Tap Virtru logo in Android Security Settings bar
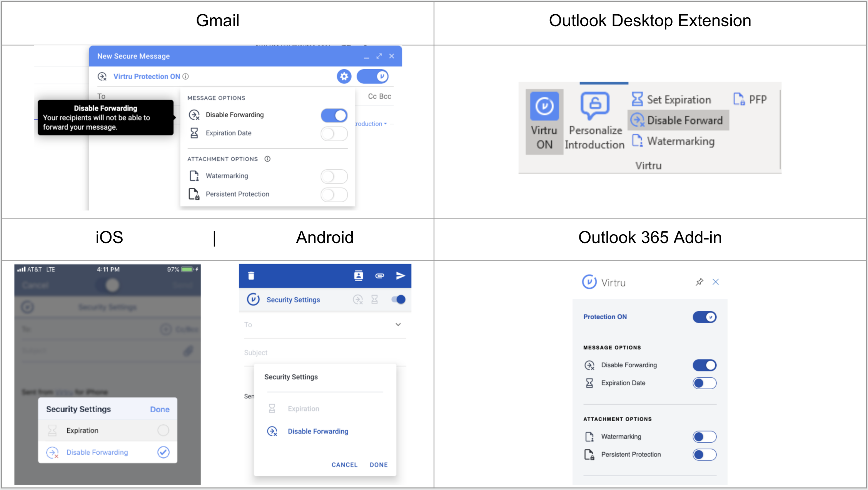The image size is (868, 490). click(x=253, y=300)
